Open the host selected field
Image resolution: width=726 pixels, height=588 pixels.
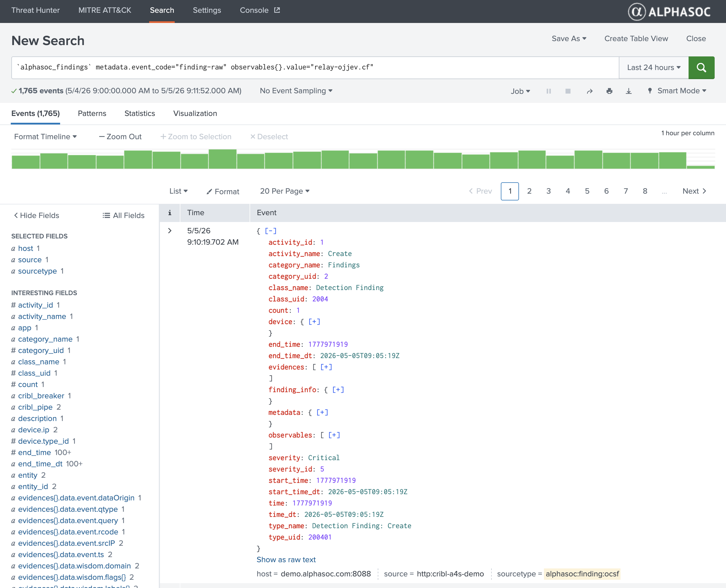pyautogui.click(x=26, y=248)
